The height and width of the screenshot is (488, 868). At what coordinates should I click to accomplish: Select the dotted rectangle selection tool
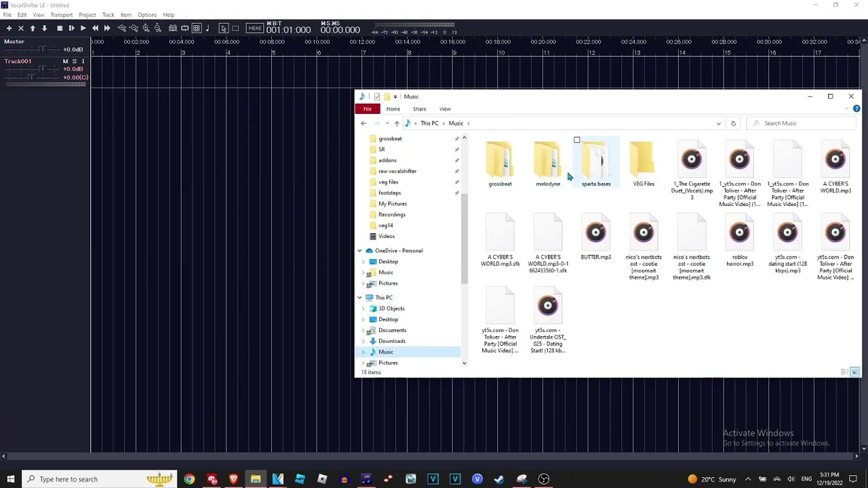[235, 28]
